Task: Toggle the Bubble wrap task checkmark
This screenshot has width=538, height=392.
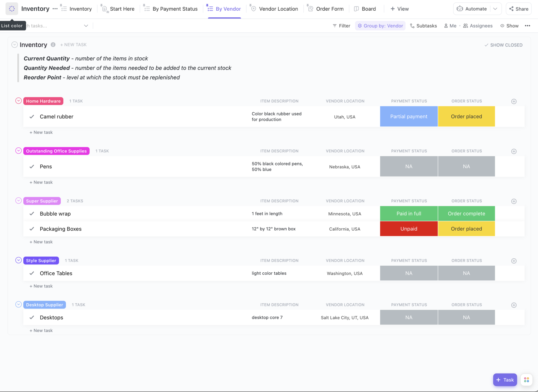Action: [32, 214]
